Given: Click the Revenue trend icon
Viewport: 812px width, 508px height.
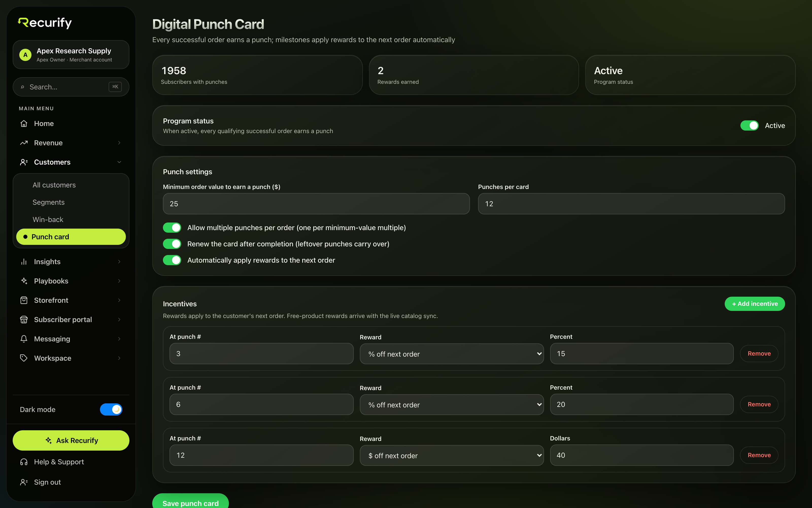Looking at the screenshot, I should (24, 143).
